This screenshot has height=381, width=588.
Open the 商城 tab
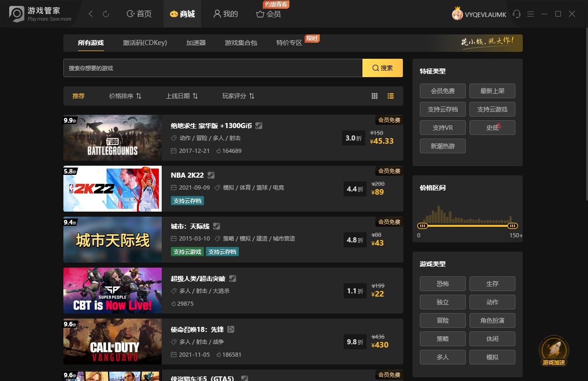182,14
